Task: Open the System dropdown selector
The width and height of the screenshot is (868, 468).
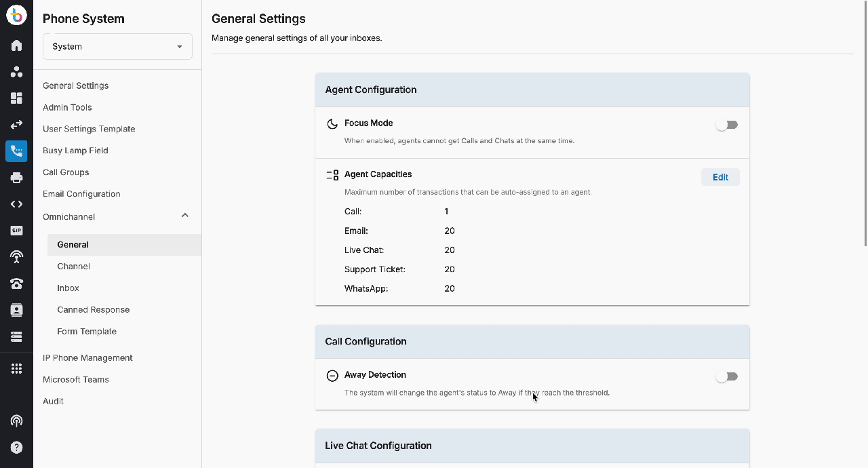Action: pyautogui.click(x=117, y=46)
